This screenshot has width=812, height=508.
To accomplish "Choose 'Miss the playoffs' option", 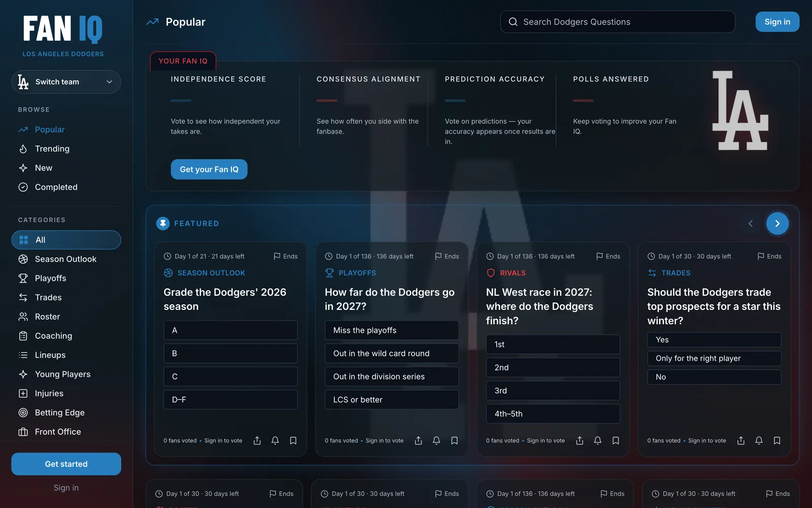I will coord(392,330).
